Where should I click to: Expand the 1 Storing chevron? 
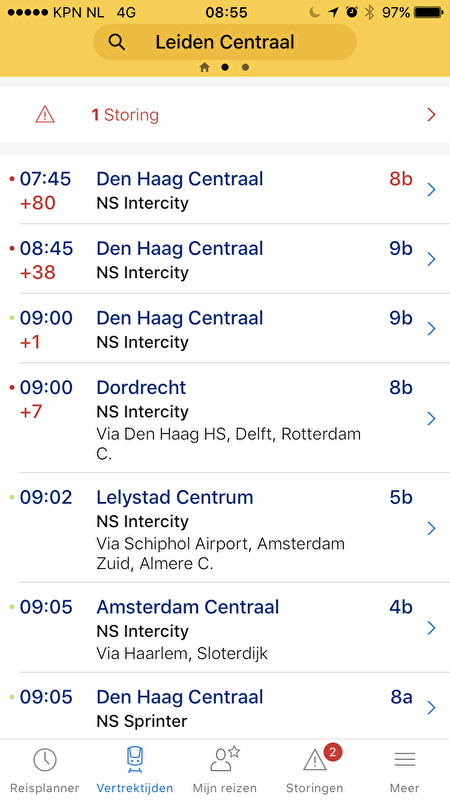point(432,115)
